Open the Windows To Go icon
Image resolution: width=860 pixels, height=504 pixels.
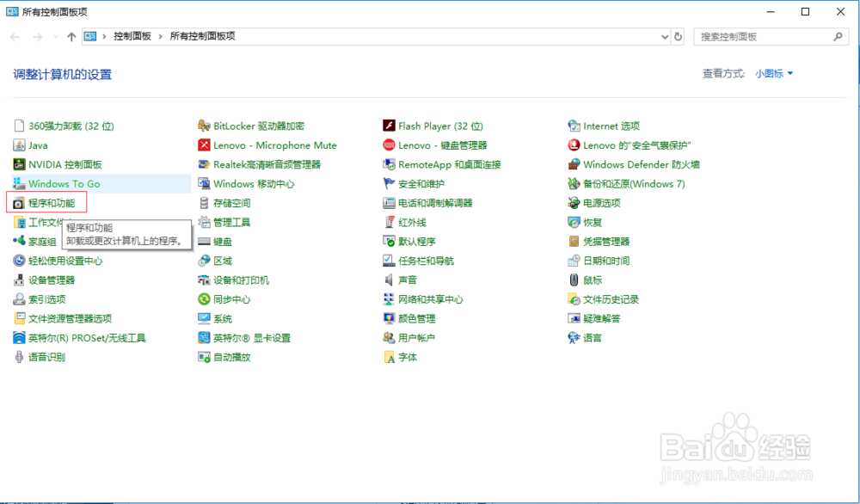pos(19,184)
